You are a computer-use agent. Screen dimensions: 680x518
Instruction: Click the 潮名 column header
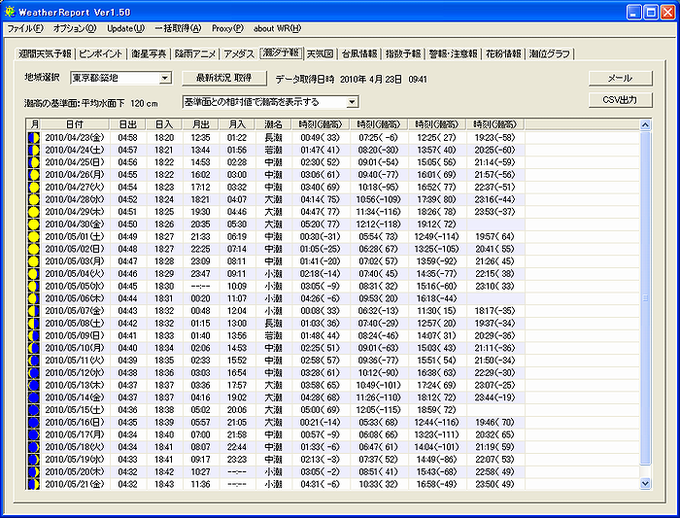point(273,125)
